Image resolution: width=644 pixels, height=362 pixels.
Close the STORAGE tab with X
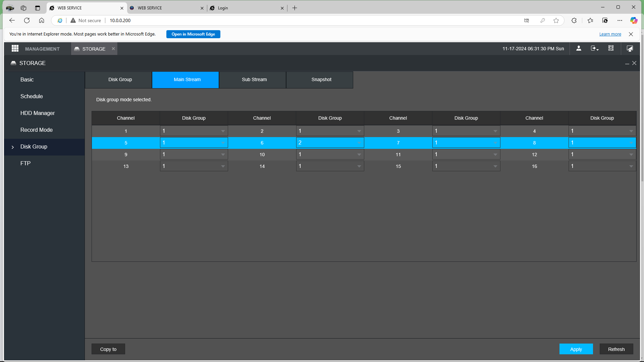click(113, 49)
